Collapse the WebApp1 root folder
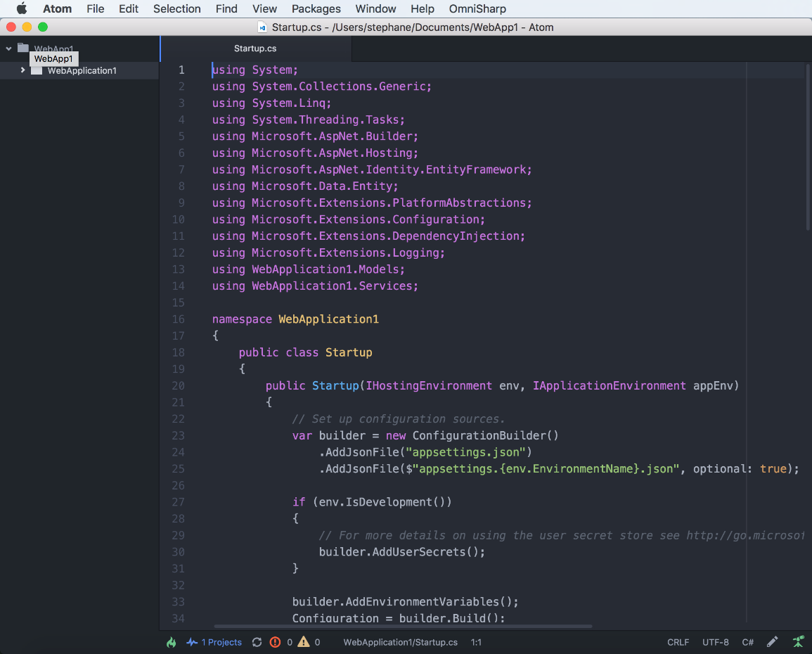This screenshot has width=812, height=654. click(9, 49)
